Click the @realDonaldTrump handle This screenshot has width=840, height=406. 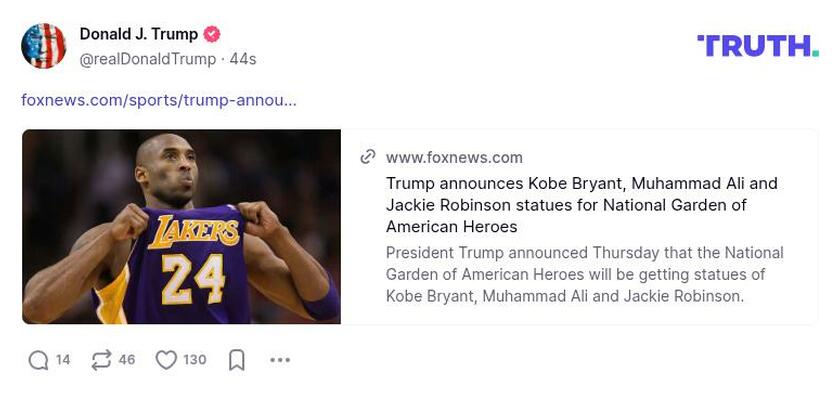point(148,59)
